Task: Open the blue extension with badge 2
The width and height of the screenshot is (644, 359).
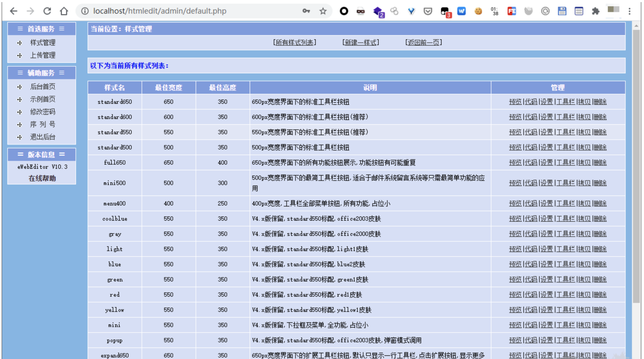Action: point(378,12)
